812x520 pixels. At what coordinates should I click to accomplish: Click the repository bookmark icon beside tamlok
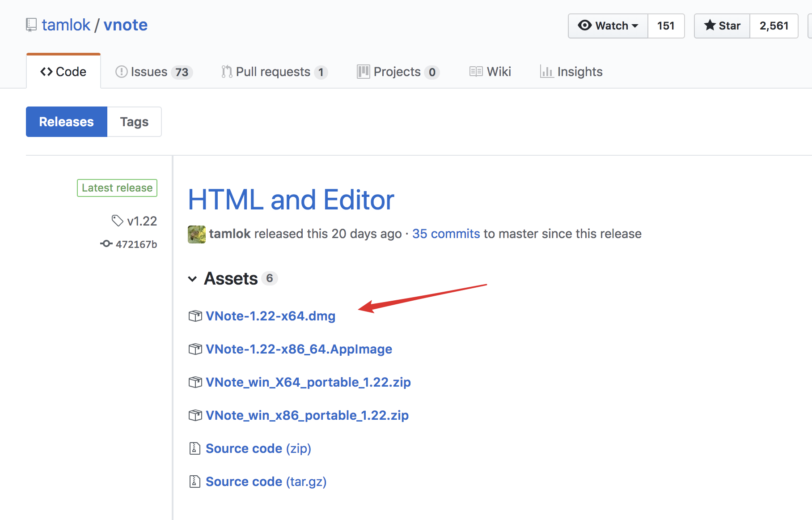30,25
